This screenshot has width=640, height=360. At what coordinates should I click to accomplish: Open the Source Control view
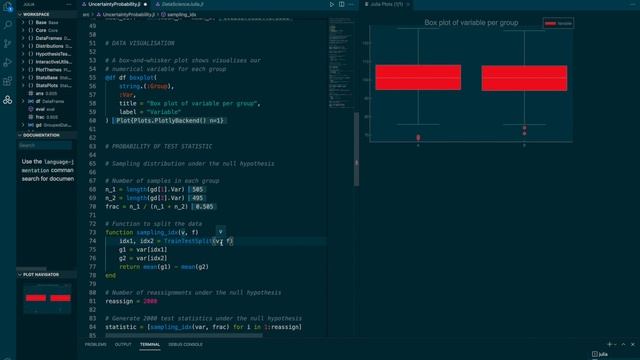[x=7, y=43]
